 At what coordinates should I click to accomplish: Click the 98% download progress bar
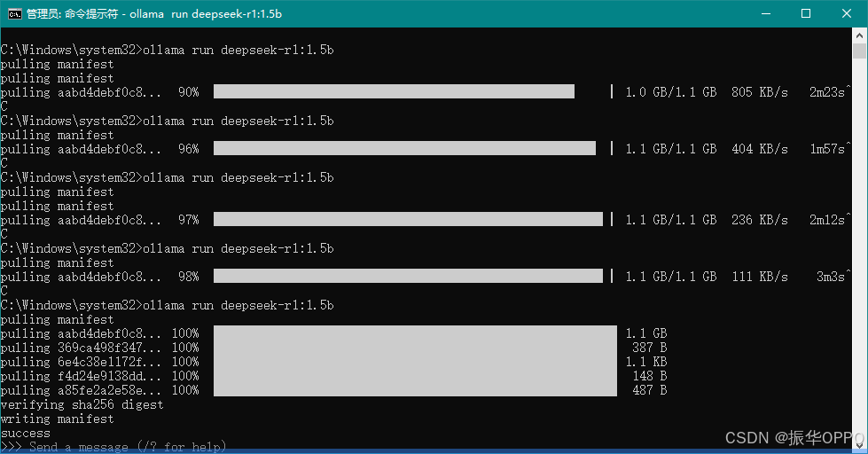pos(408,276)
